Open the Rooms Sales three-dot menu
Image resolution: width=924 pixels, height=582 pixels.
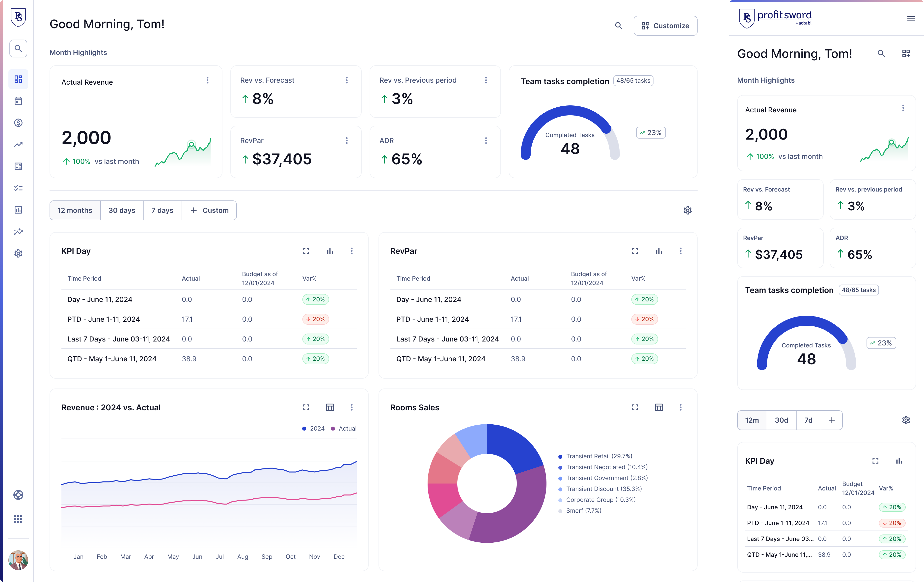coord(681,407)
